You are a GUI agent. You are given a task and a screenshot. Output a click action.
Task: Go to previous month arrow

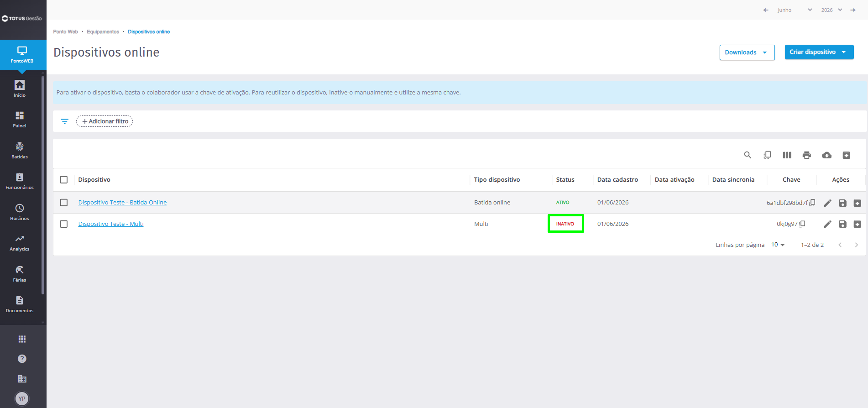[766, 10]
